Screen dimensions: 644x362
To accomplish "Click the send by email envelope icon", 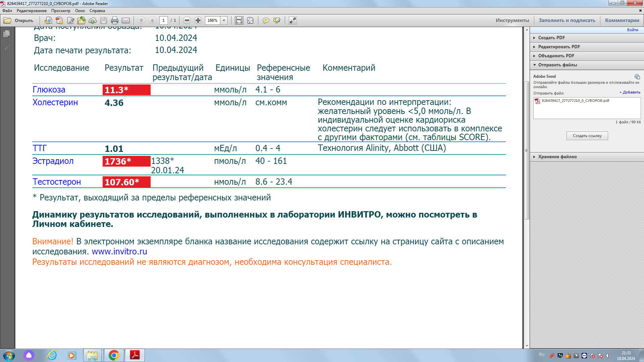I will tap(126, 20).
